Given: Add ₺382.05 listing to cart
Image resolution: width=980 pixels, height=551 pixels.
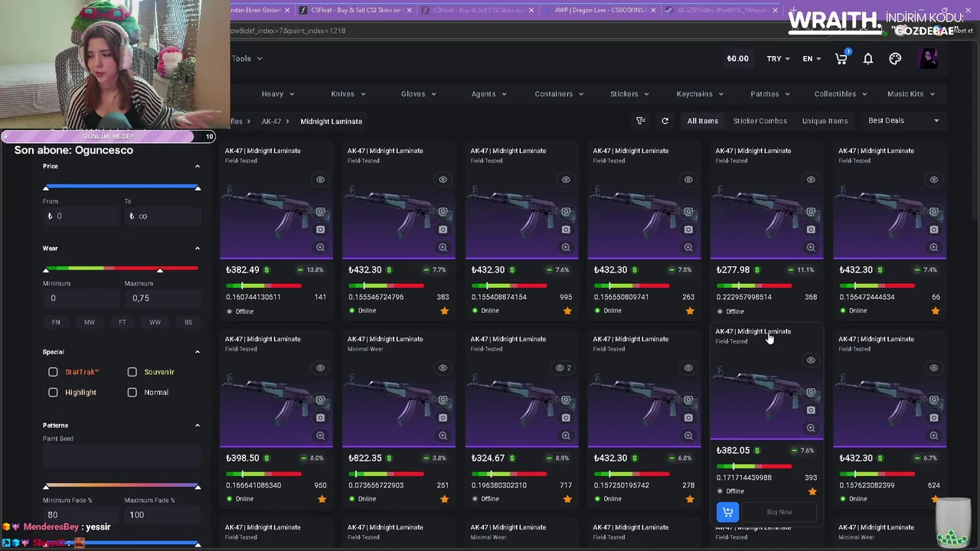Looking at the screenshot, I should [x=727, y=512].
